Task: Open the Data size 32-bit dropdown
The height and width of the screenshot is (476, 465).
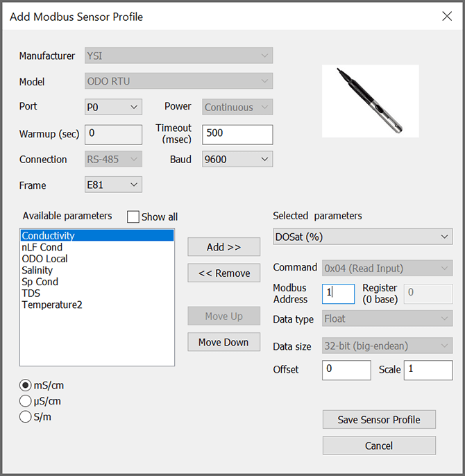Action: click(x=387, y=346)
